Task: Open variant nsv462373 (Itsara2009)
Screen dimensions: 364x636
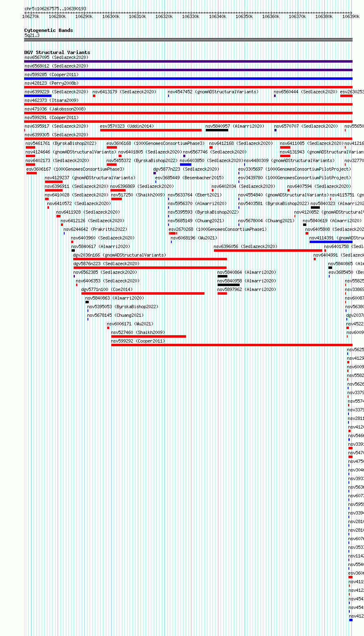Action: (x=52, y=100)
